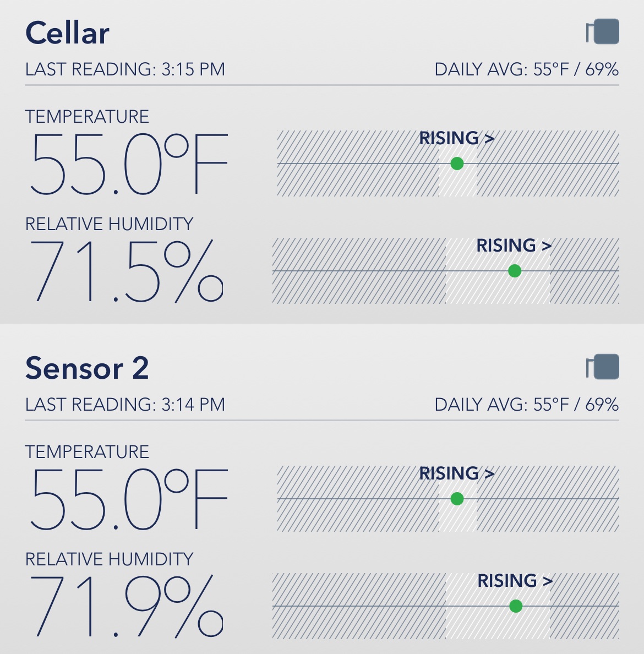Viewport: 644px width, 654px height.
Task: Expand RISING trend for Sensor 2 humidity
Action: [x=515, y=581]
